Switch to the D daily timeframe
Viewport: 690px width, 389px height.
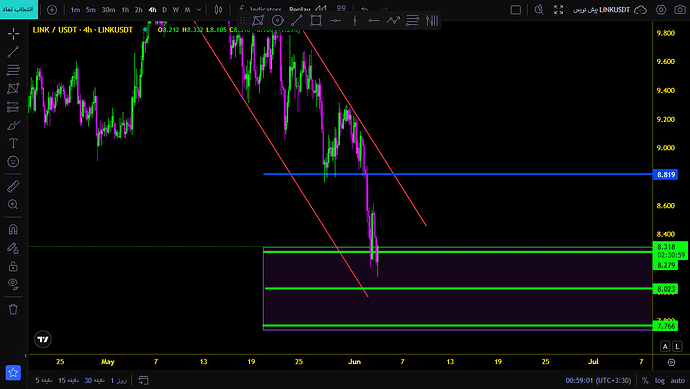[x=165, y=10]
